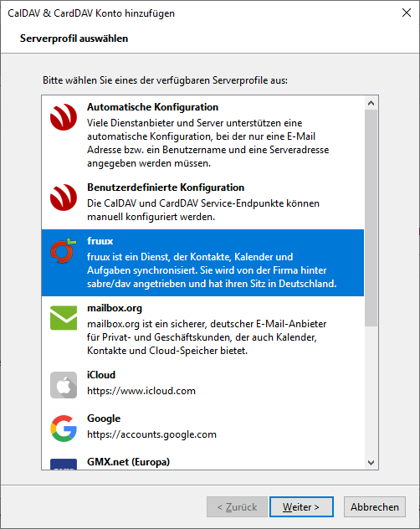Click the Benutzerdefinierte Konfiguration red icon
The image size is (420, 529).
click(64, 198)
